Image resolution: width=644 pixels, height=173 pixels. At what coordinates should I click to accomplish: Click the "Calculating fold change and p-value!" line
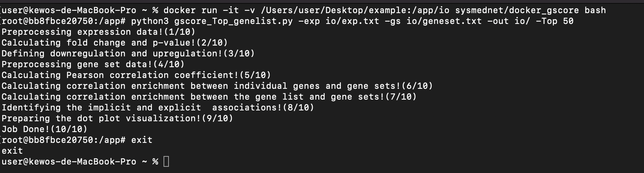click(x=115, y=42)
